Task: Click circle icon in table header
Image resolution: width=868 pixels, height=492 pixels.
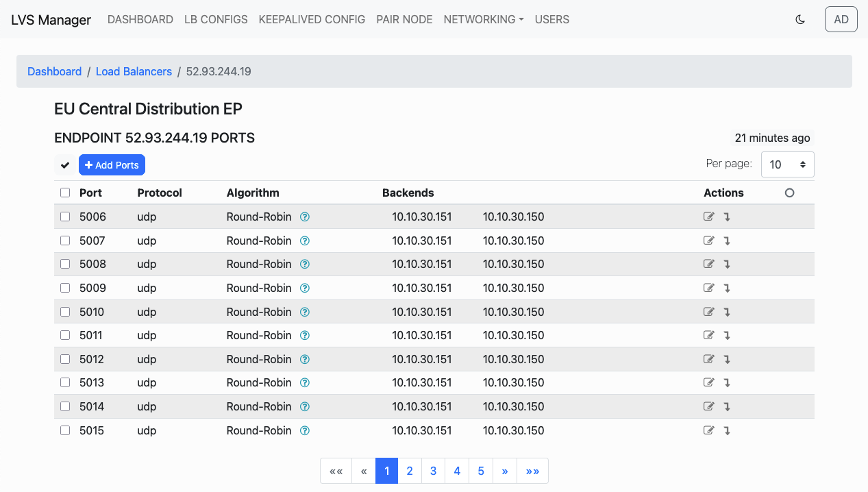Action: tap(789, 193)
